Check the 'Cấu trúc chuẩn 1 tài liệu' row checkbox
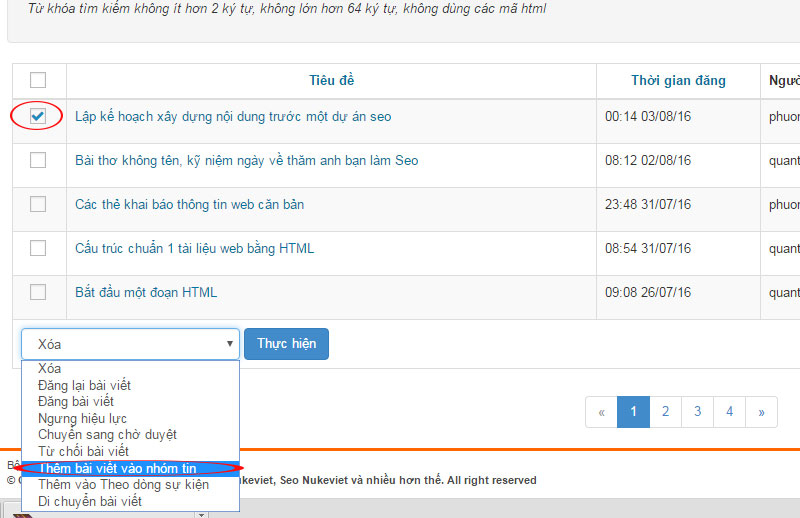The height and width of the screenshot is (518, 800). click(x=38, y=248)
